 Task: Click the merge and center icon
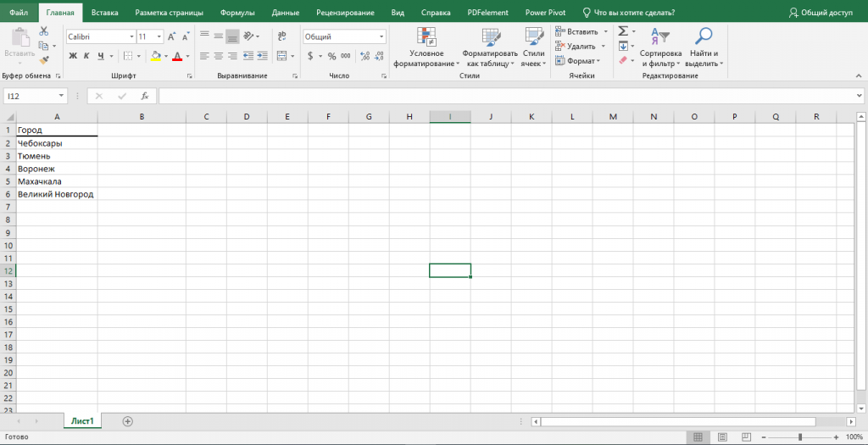point(281,56)
